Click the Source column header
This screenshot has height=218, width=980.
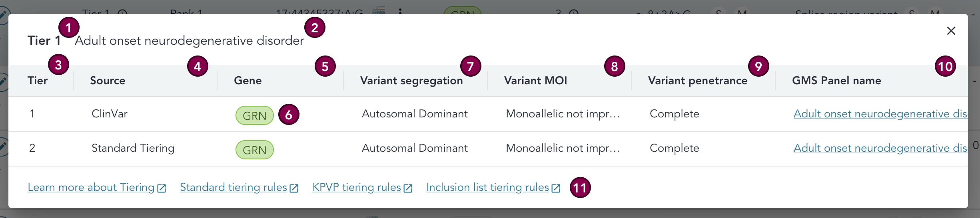coord(108,81)
